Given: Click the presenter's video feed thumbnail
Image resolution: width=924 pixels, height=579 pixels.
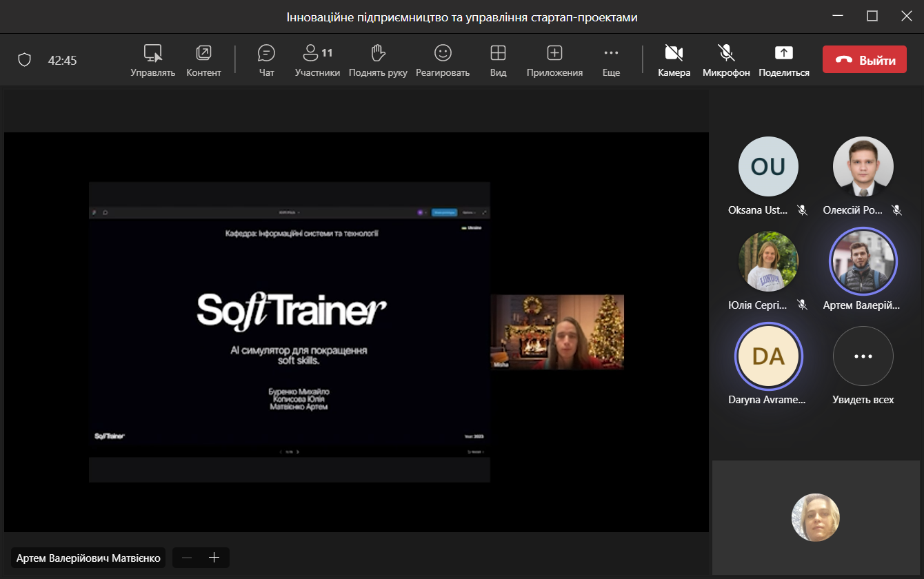Looking at the screenshot, I should point(556,332).
